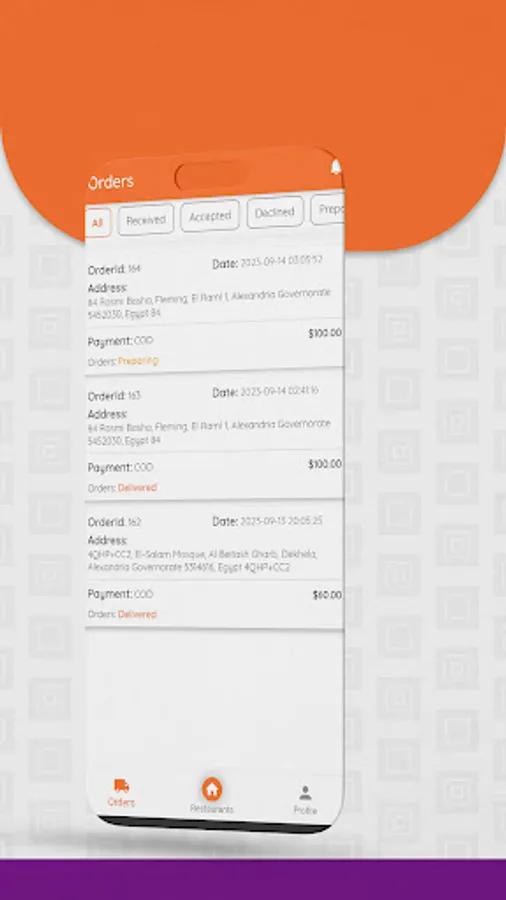Screen dimensions: 506x900
Task: Tap the Delivered status of order 163
Action: click(x=137, y=488)
